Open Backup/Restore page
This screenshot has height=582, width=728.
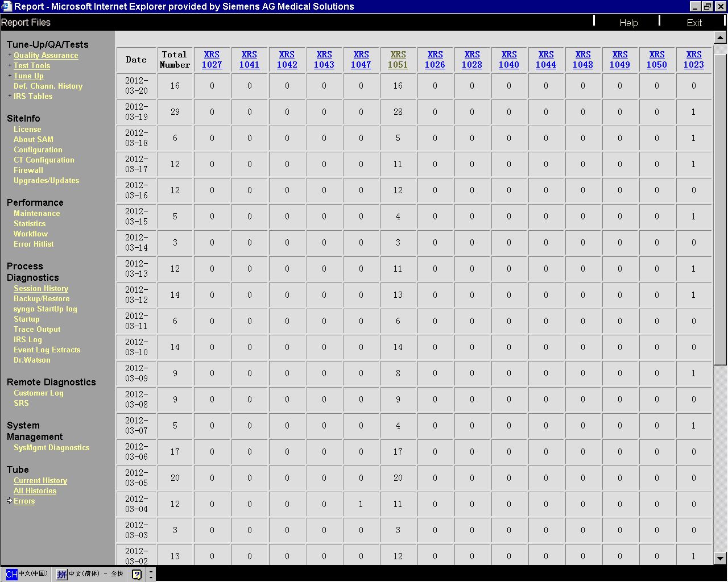coord(42,299)
